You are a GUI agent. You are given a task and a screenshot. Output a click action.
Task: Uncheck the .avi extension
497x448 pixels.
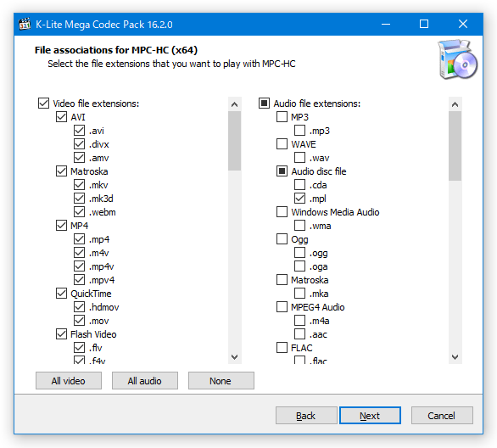point(79,131)
